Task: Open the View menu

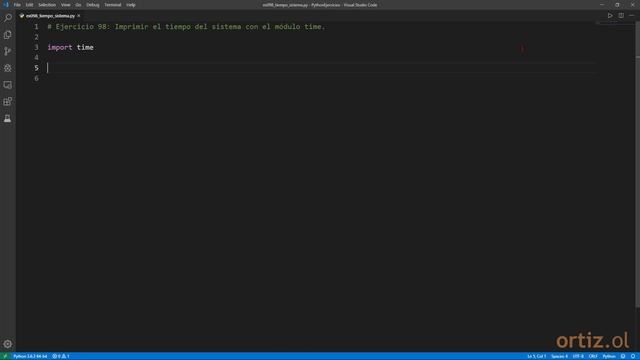Action: (65, 5)
